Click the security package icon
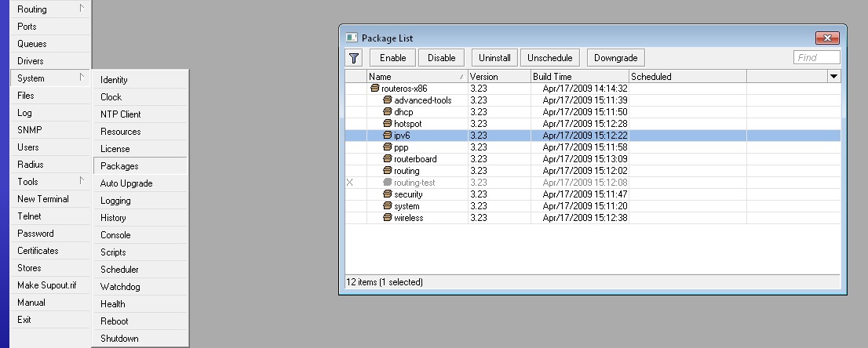Viewport: 868px width, 348px height. 388,194
